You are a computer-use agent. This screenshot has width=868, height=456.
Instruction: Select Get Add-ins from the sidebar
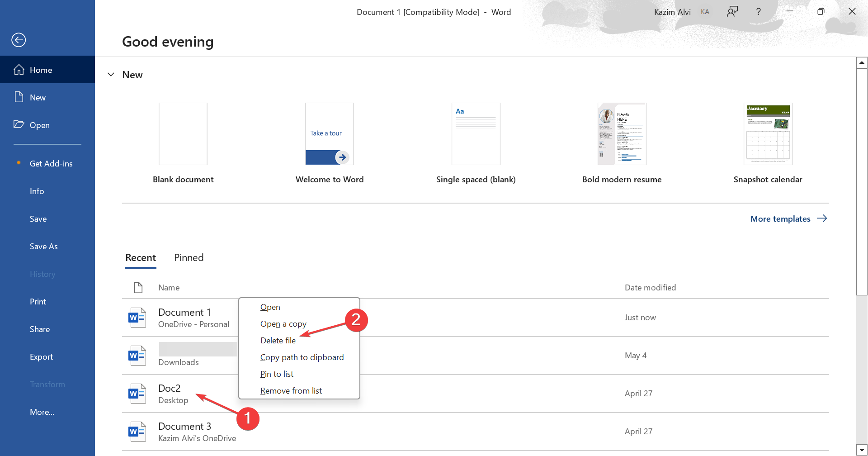(x=51, y=163)
